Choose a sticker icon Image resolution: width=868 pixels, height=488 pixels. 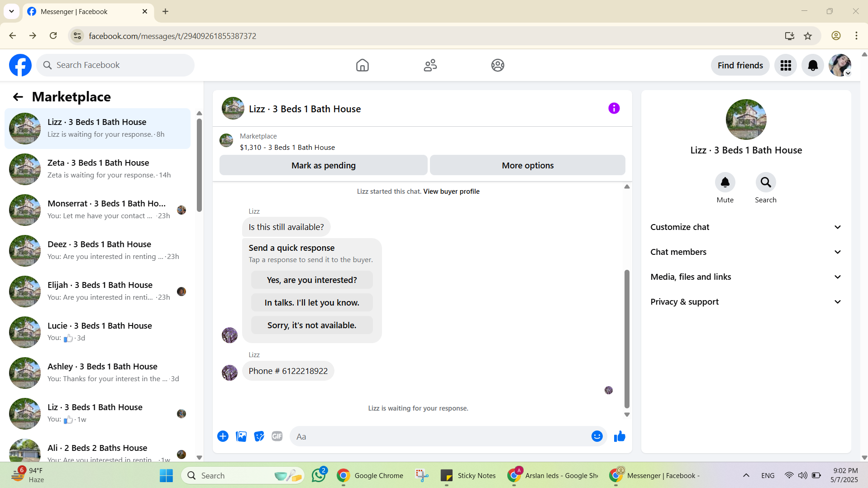pyautogui.click(x=259, y=436)
